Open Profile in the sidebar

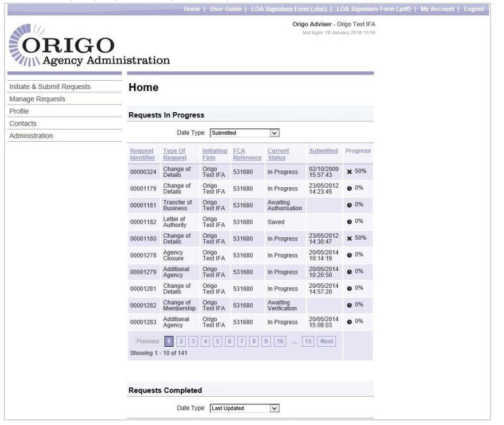[x=19, y=111]
